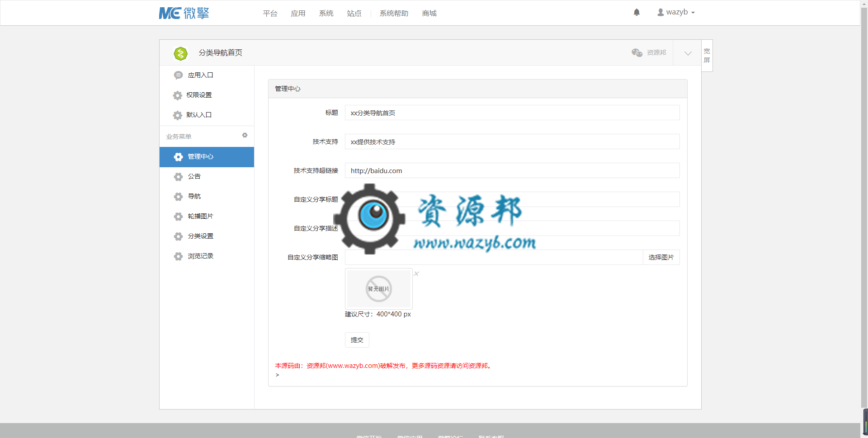Click the 默认入口 gear icon
The image size is (868, 438).
[x=178, y=115]
